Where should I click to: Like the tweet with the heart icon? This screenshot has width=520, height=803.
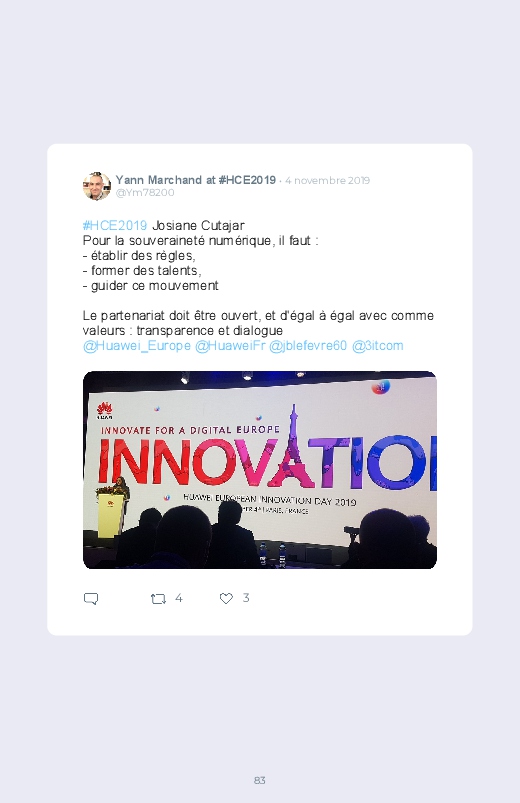point(226,598)
